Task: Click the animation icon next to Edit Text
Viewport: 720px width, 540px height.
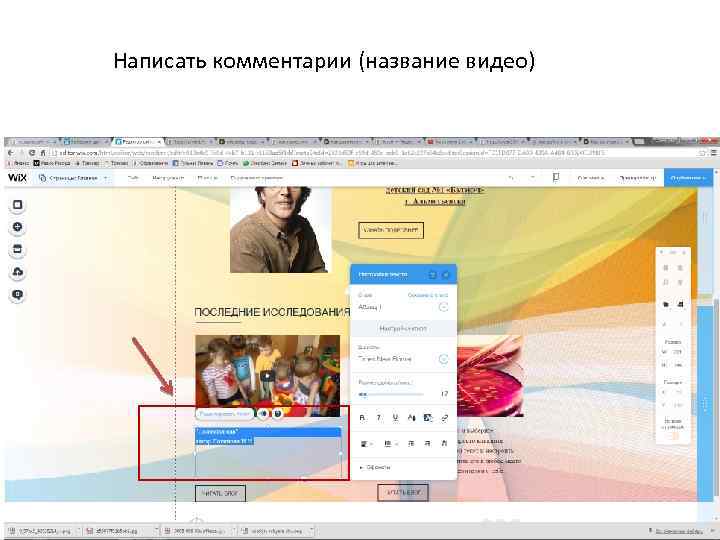Action: point(263,414)
